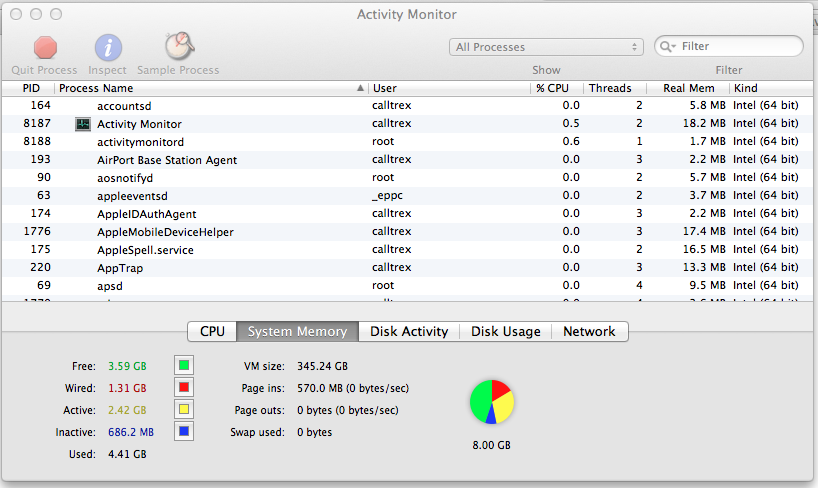The height and width of the screenshot is (488, 818).
Task: Click the Free 3.59 GB value
Action: [127, 366]
